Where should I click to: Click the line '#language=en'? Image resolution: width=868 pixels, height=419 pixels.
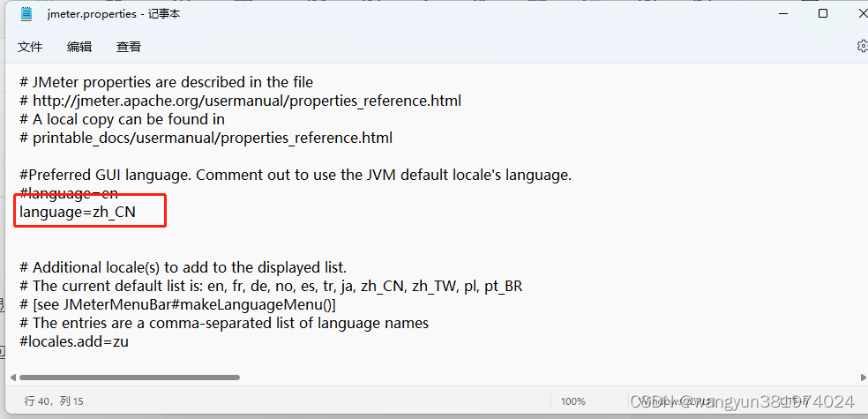pos(69,194)
